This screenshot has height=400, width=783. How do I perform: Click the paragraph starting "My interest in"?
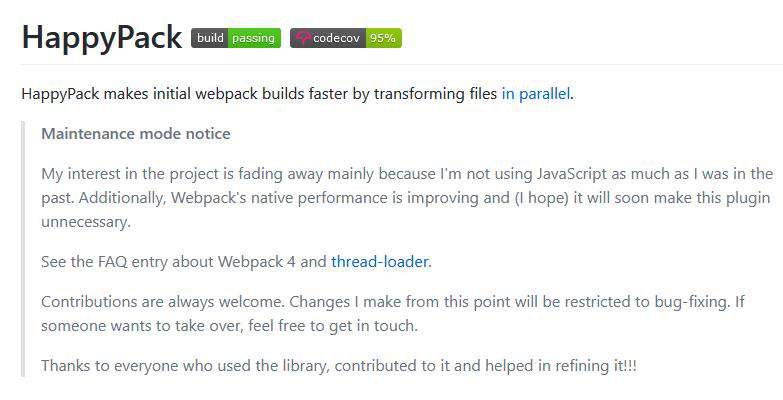point(407,197)
